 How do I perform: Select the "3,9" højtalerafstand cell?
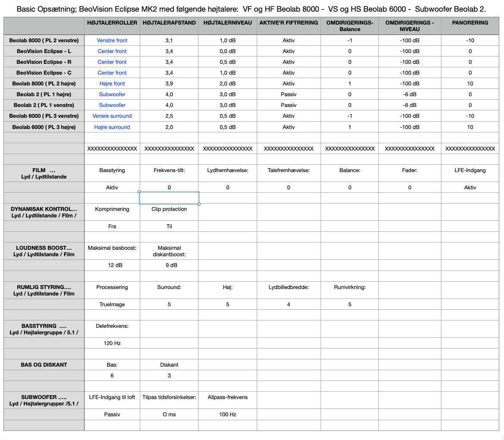tap(169, 84)
